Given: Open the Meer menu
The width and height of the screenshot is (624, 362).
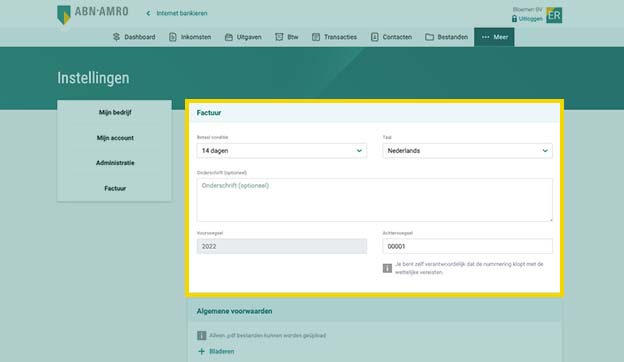Looking at the screenshot, I should (x=494, y=37).
